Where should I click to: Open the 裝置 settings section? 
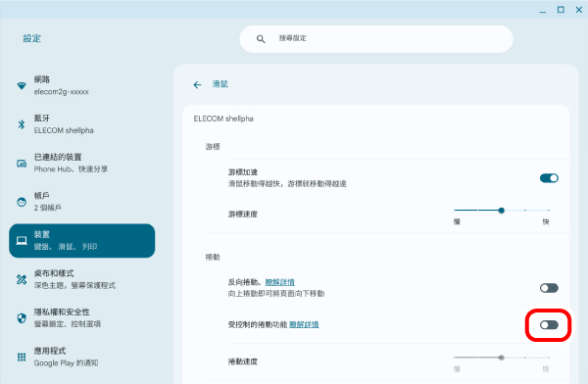(x=81, y=241)
